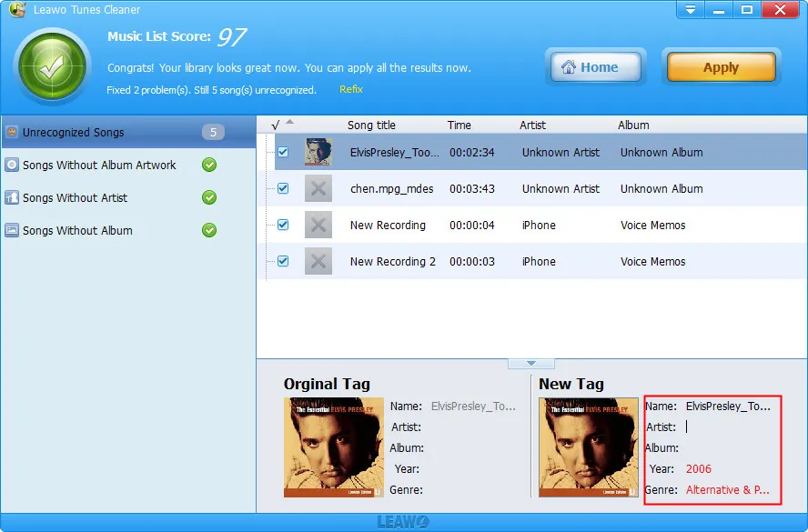Click the green checkmark score badge
This screenshot has width=808, height=532.
click(x=52, y=65)
